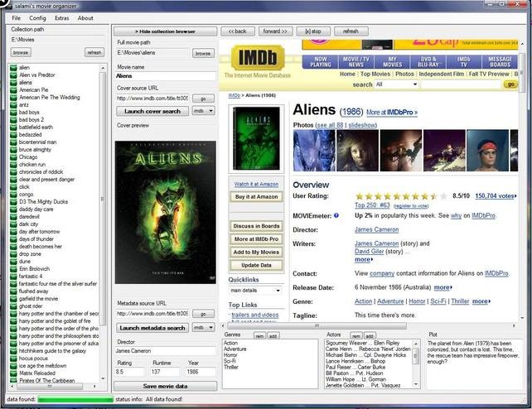Click the Aliens cover preview image

click(x=165, y=213)
